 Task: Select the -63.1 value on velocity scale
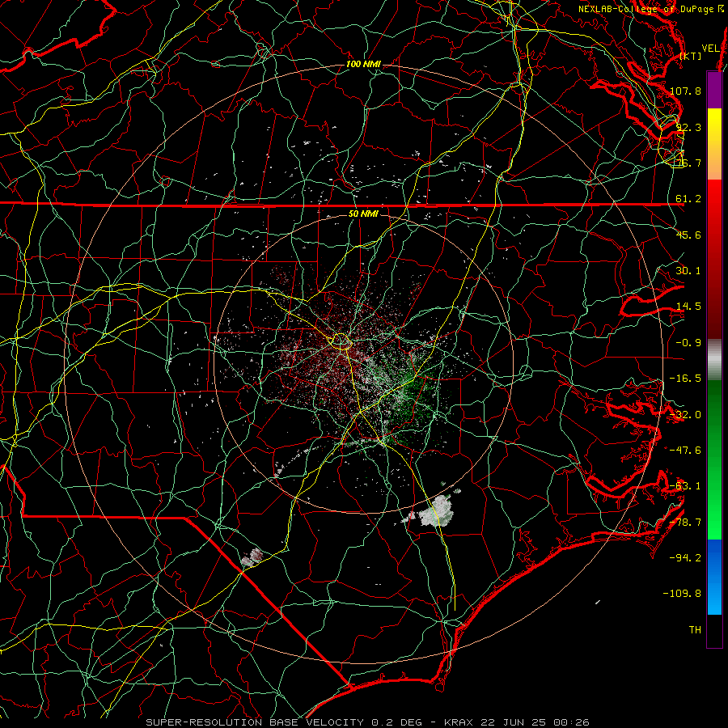pyautogui.click(x=686, y=486)
